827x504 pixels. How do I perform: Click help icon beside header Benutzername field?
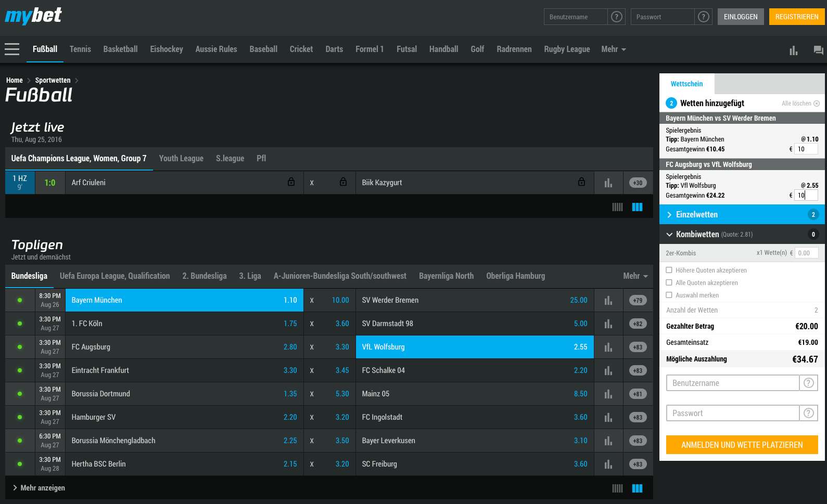(617, 17)
